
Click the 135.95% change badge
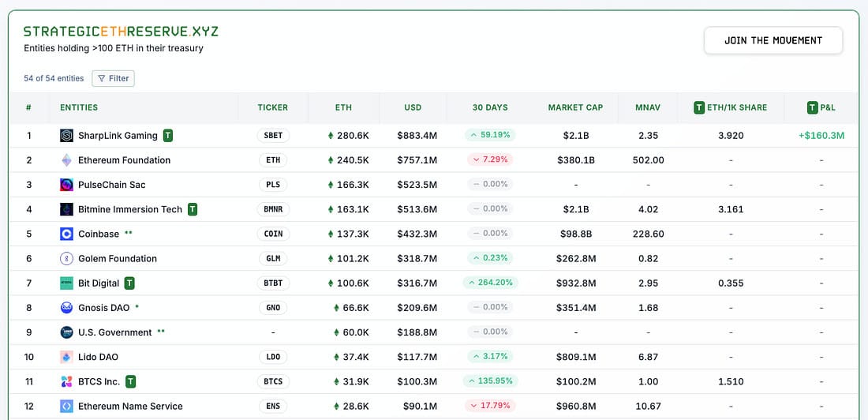491,381
